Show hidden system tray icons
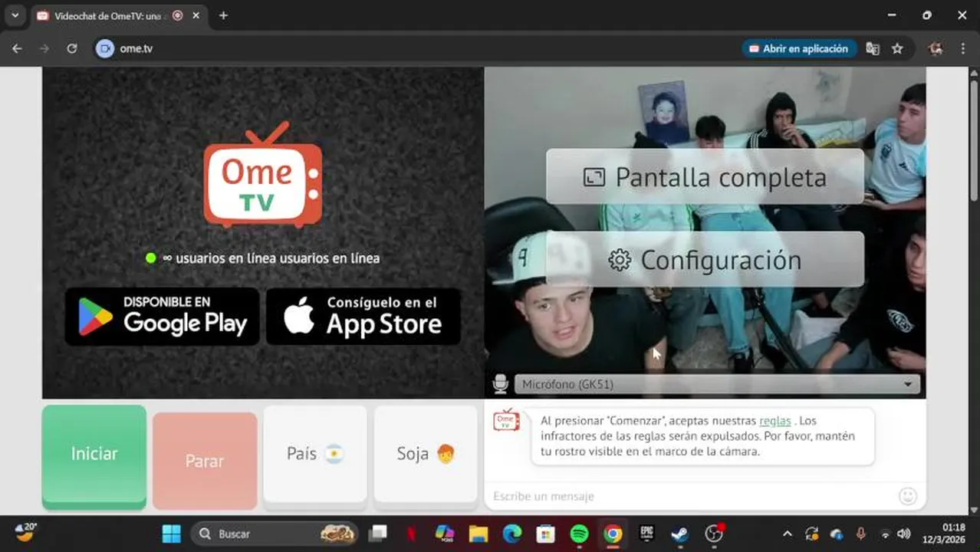 pyautogui.click(x=787, y=534)
